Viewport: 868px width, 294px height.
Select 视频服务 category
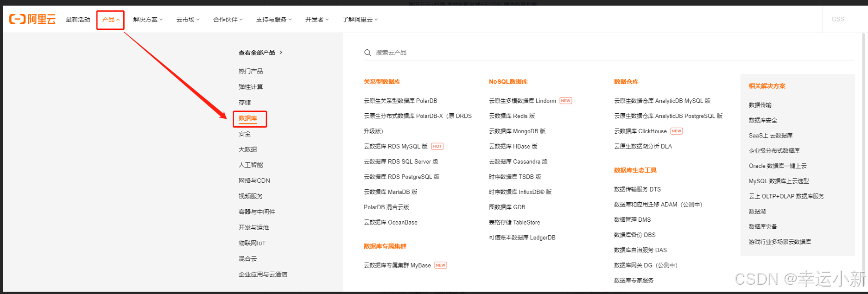(x=251, y=197)
